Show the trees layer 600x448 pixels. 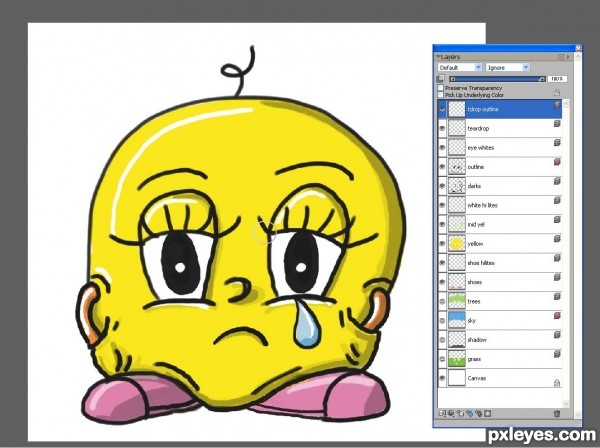(442, 301)
